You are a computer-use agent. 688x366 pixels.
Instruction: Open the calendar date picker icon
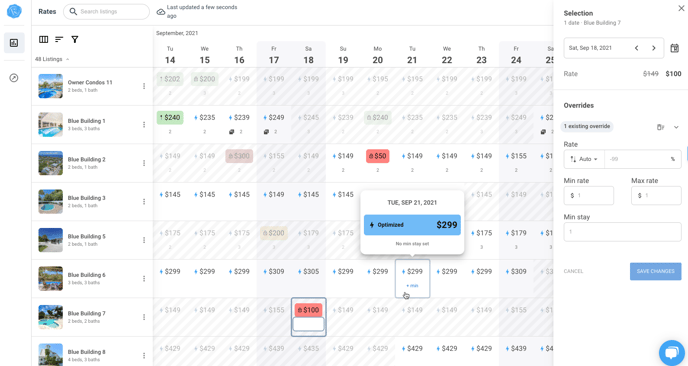[x=674, y=48]
